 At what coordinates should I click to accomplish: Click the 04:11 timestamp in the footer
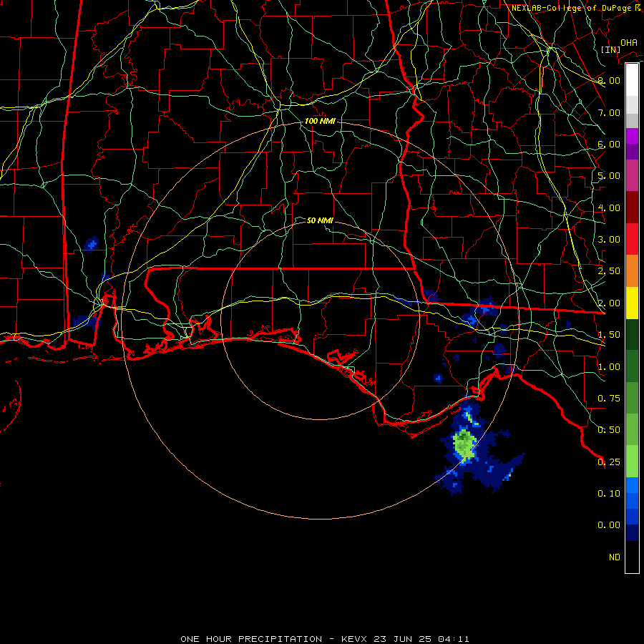coord(454,639)
